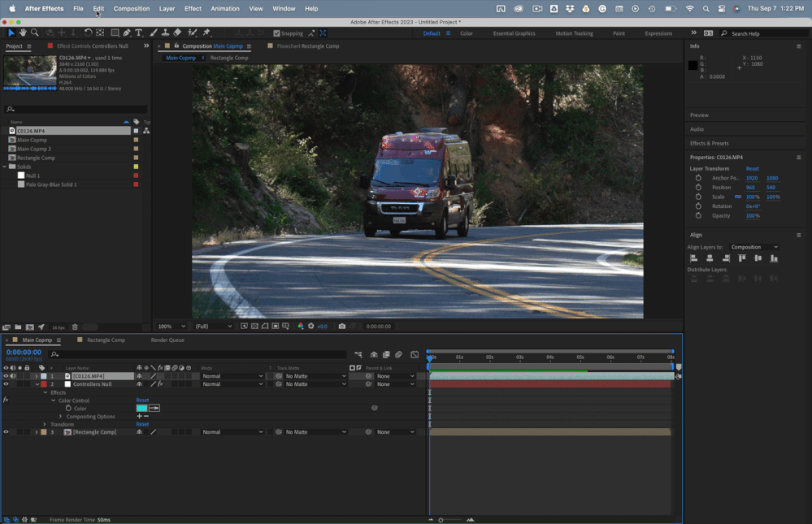The height and width of the screenshot is (524, 812).
Task: Click Reset next to Layer Transform
Action: coord(753,169)
